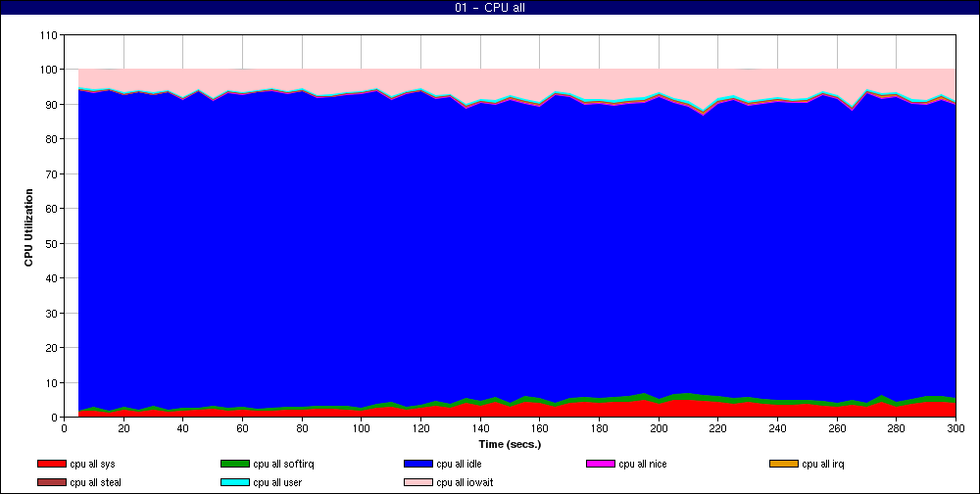Viewport: 980px width, 494px height.
Task: Click the 100 tick label on the y-axis
Action: click(x=48, y=70)
